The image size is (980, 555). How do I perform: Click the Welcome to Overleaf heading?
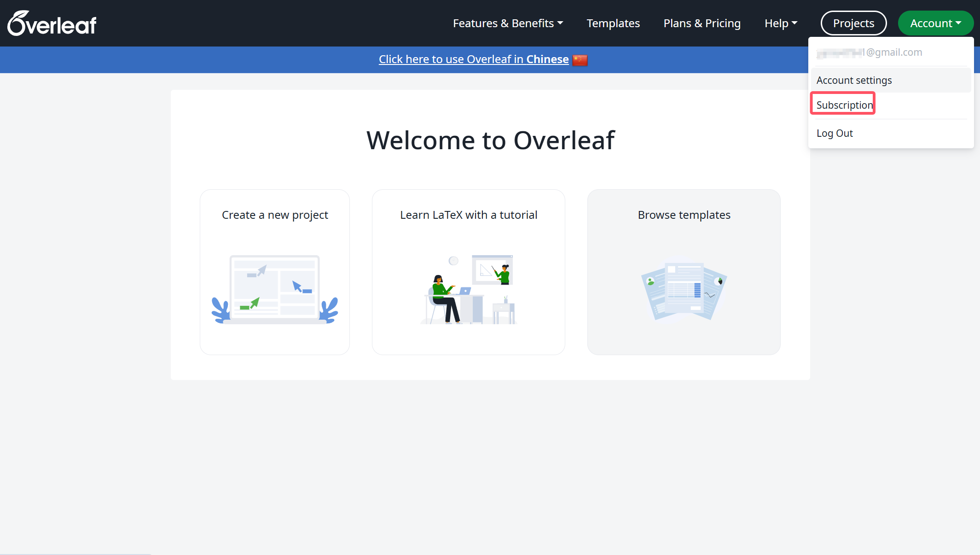coord(490,140)
